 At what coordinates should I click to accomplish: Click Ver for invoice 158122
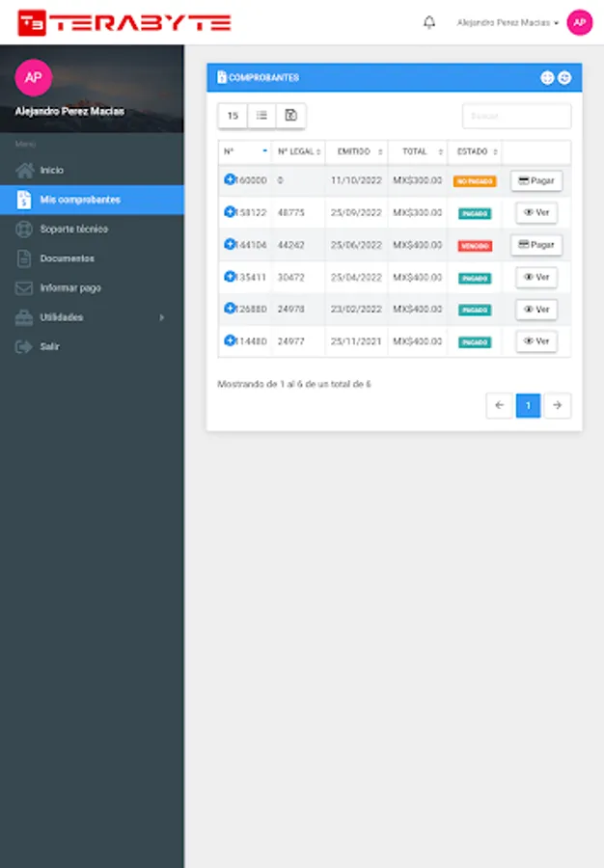coord(535,212)
